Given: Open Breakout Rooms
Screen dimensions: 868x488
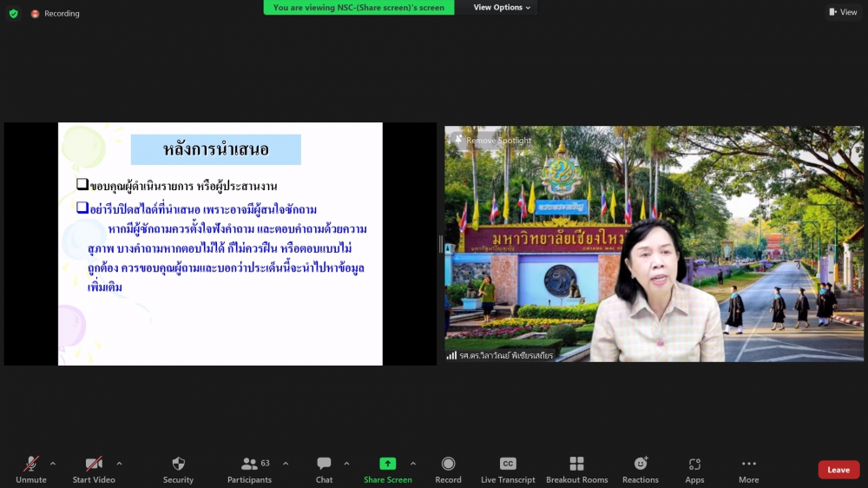Looking at the screenshot, I should click(x=576, y=469).
